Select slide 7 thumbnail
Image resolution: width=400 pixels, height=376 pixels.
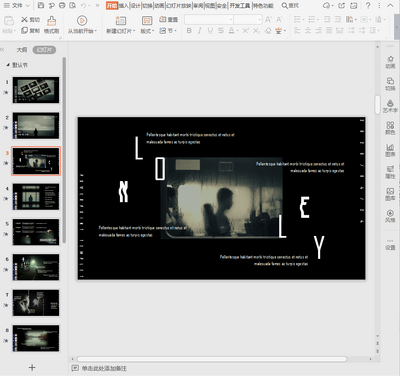coord(36,303)
